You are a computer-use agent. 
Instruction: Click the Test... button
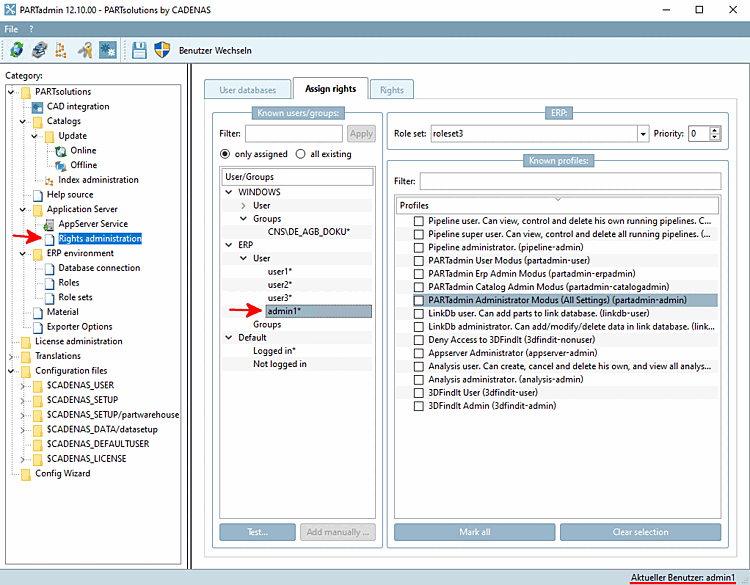257,532
